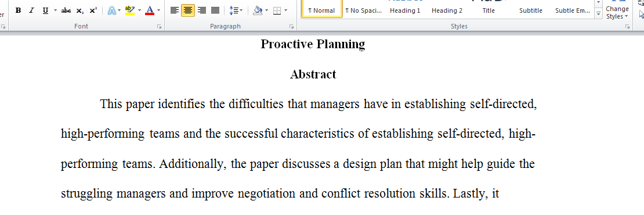Click the Abstract heading

[x=313, y=74]
